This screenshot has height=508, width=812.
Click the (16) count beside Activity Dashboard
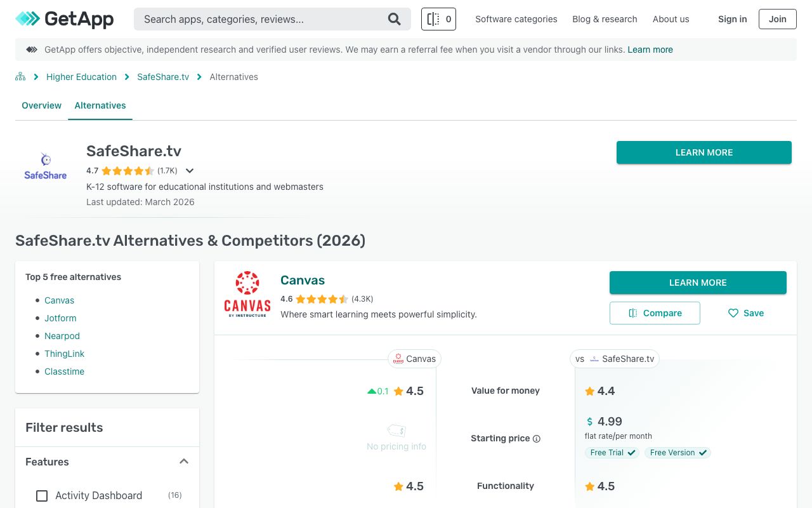click(x=175, y=495)
